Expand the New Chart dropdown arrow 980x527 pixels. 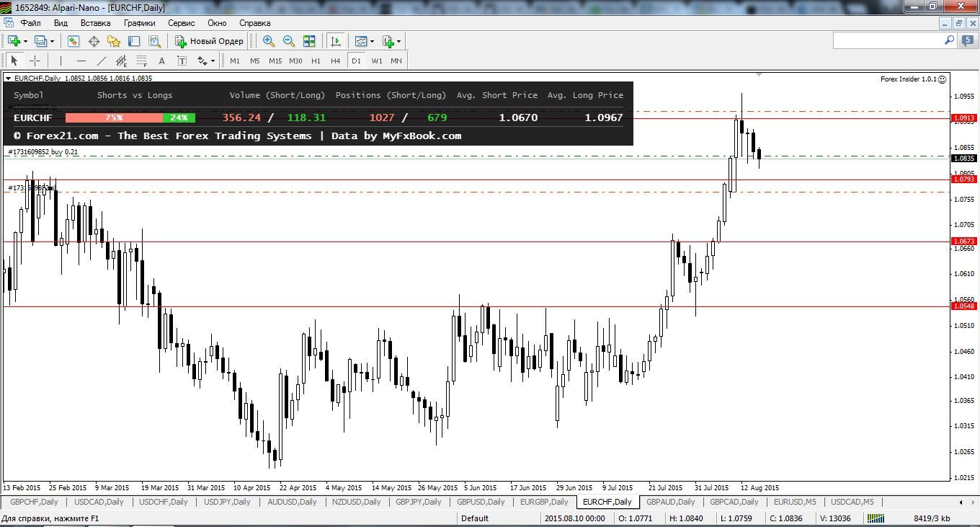(x=25, y=41)
